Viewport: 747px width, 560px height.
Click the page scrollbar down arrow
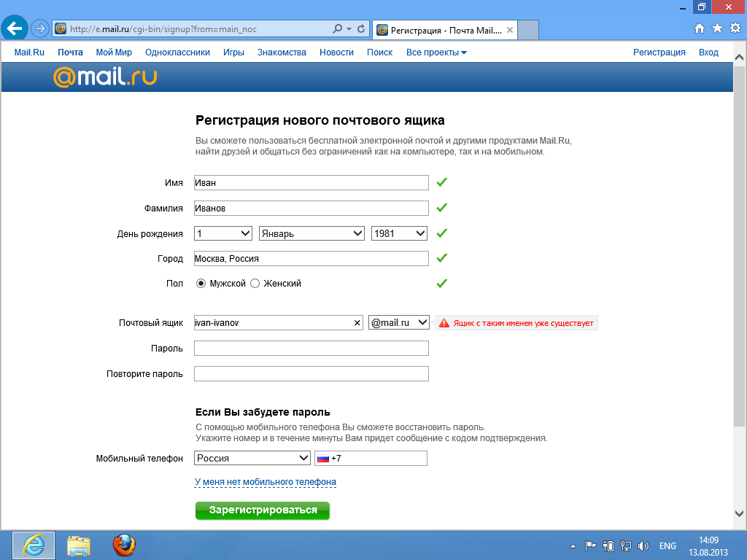pyautogui.click(x=739, y=514)
